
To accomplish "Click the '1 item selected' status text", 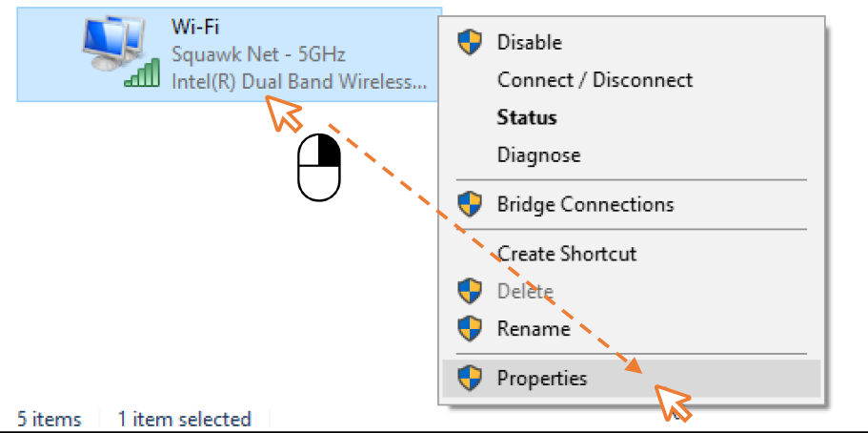I will pyautogui.click(x=184, y=419).
